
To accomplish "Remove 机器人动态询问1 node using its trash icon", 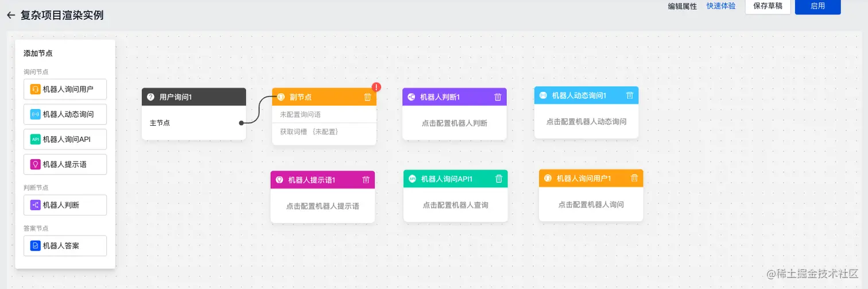I will (x=630, y=95).
